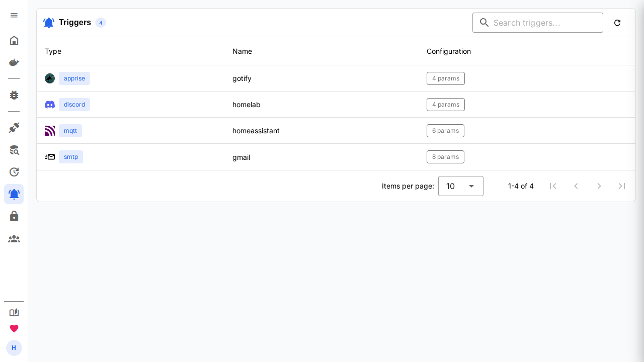The width and height of the screenshot is (644, 362).
Task: Open the database search icon in sidebar
Action: pos(14,150)
